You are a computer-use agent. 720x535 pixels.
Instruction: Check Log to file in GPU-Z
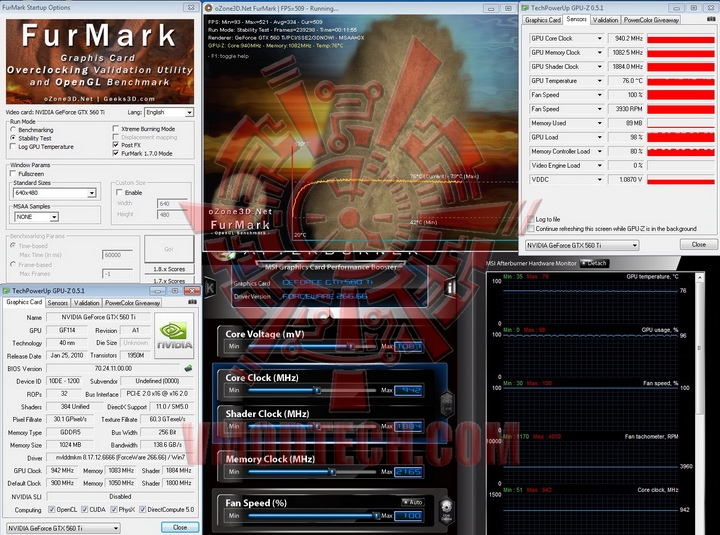(x=531, y=219)
